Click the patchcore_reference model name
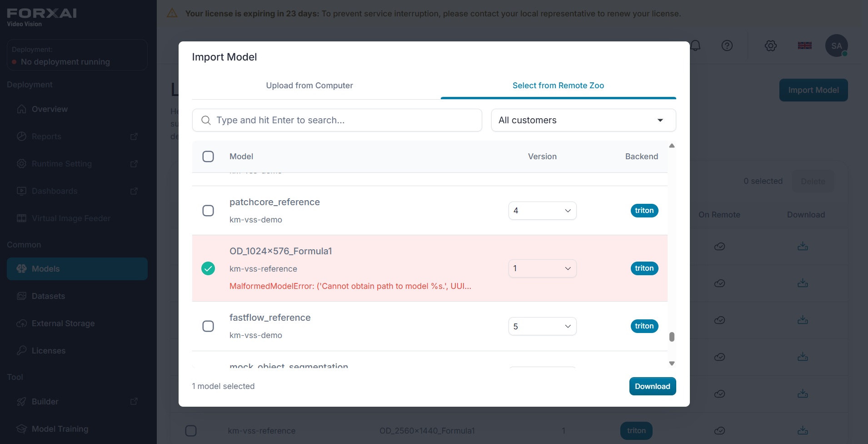Screen dimensions: 868x444 click(274, 202)
